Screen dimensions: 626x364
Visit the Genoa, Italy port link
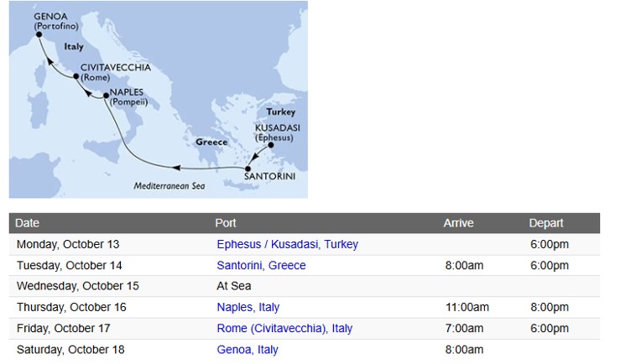pyautogui.click(x=247, y=349)
